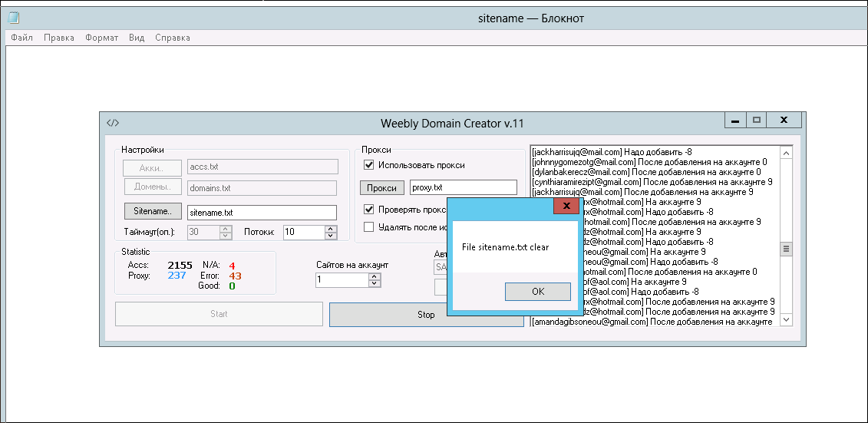The image size is (868, 423).
Task: Click the sitename.txt path field
Action: [262, 213]
